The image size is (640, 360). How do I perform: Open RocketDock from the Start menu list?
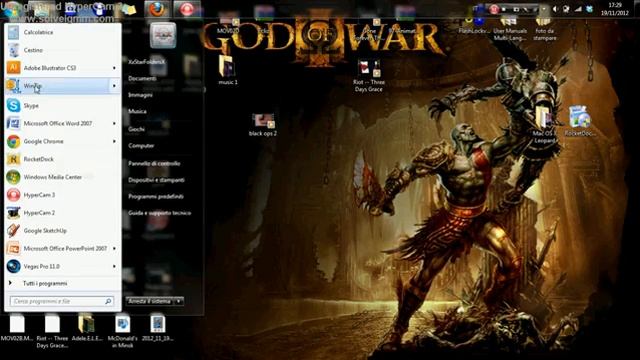click(x=62, y=159)
